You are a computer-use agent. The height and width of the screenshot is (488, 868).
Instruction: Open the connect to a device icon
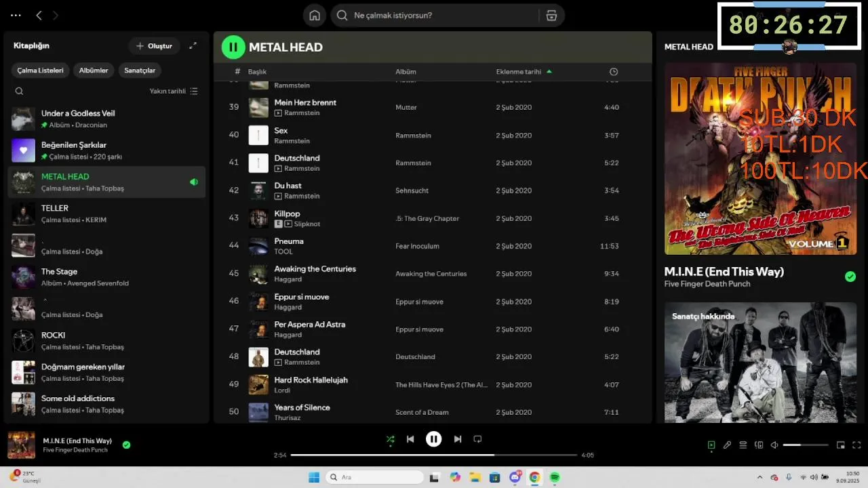tap(759, 445)
